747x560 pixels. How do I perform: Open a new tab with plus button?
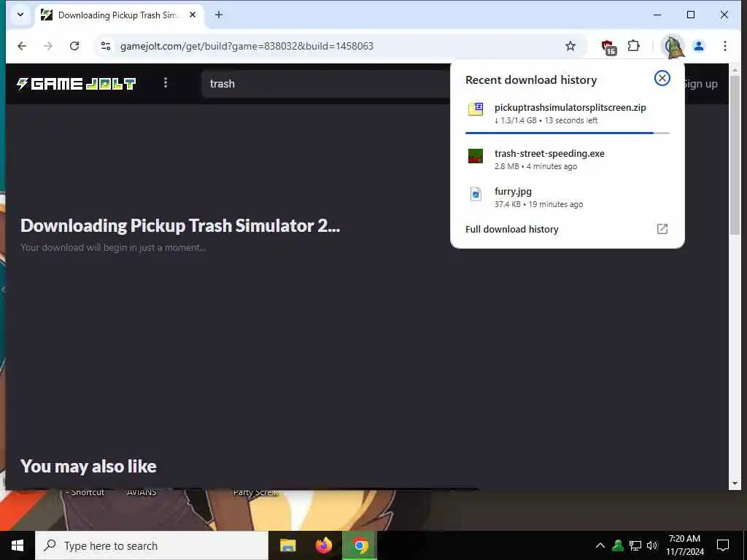tap(219, 15)
